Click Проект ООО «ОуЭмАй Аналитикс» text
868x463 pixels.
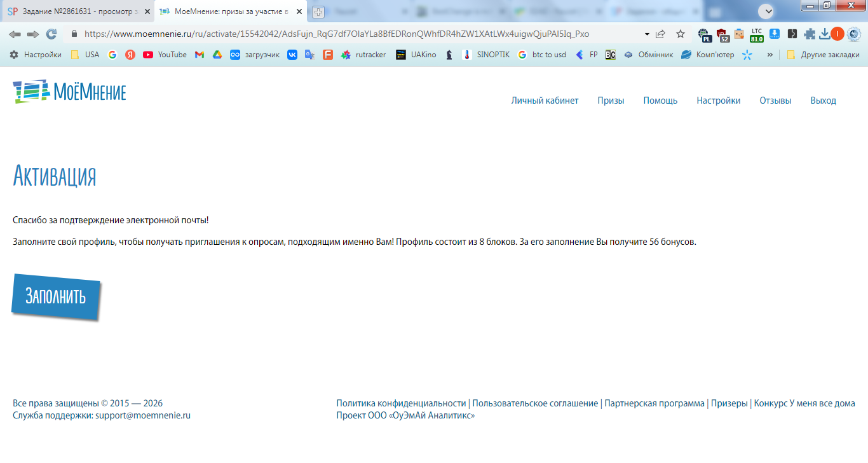tap(405, 415)
